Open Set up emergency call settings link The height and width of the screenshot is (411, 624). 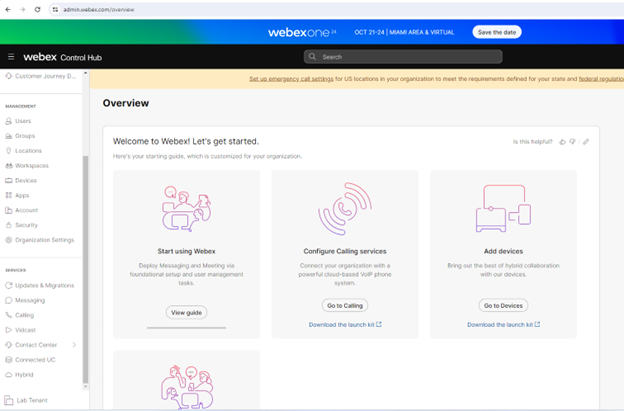291,79
